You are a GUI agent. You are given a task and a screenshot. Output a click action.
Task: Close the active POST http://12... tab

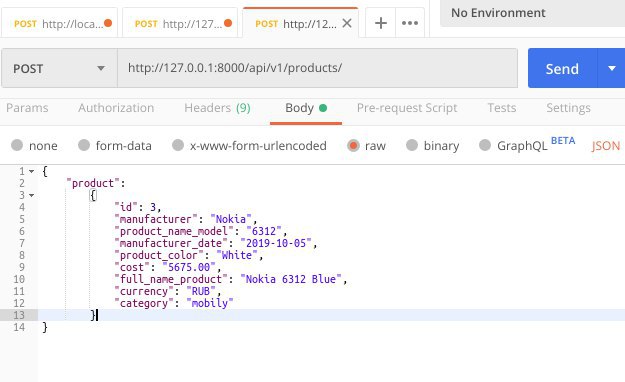[347, 23]
